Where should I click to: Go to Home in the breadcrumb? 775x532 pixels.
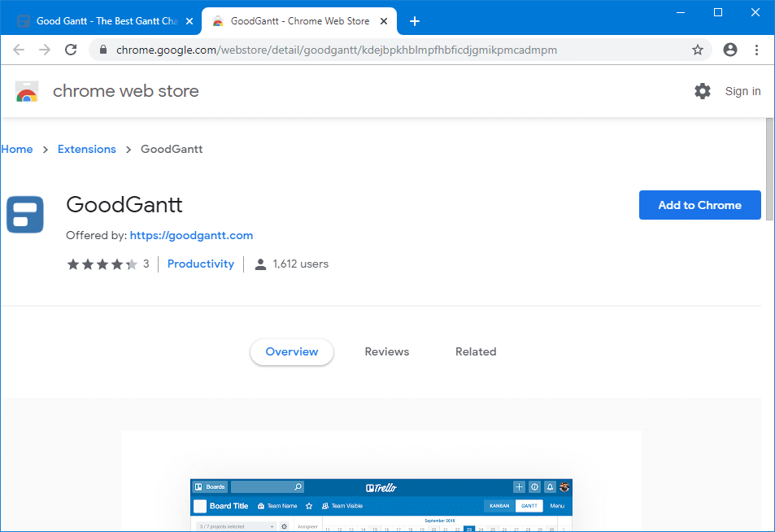[x=17, y=150]
